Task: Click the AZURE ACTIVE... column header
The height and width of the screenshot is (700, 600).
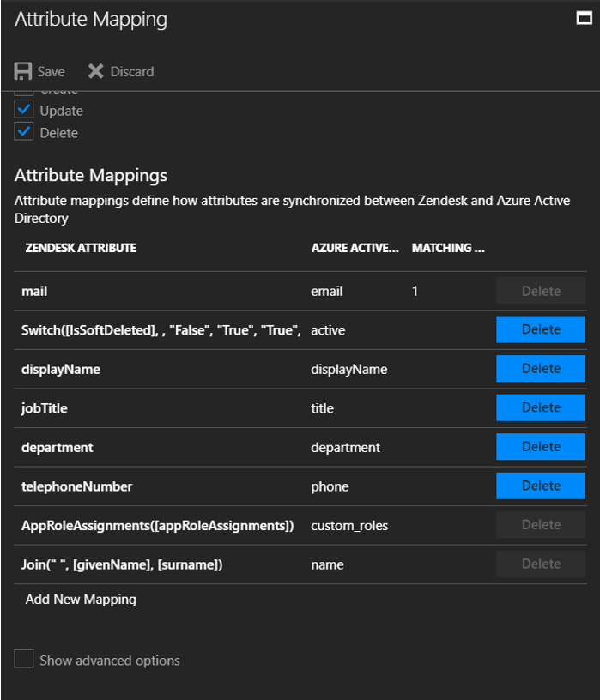Action: click(355, 248)
